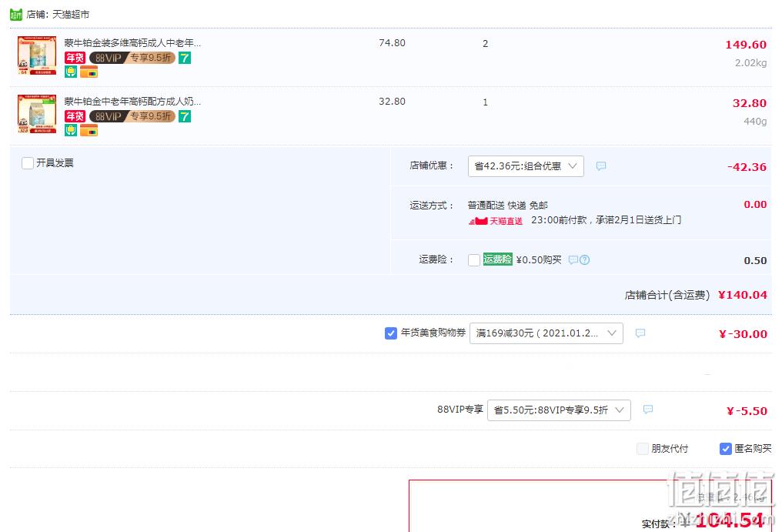Click green 7-day return icon on second product
The image size is (782, 532).
click(x=185, y=116)
